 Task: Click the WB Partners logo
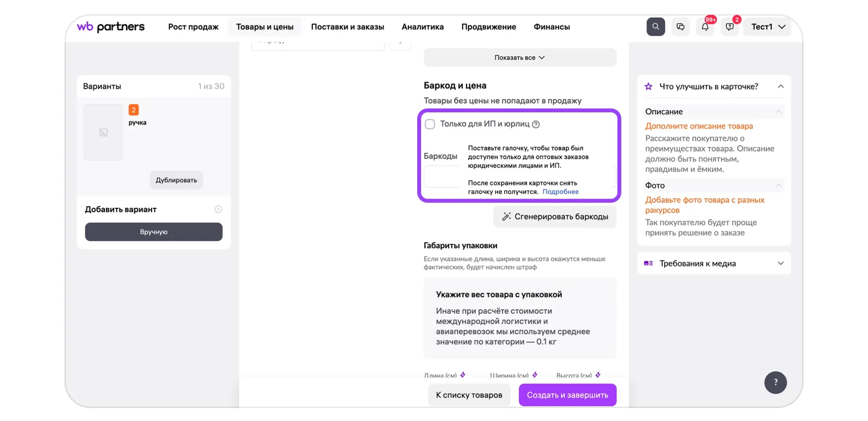click(111, 27)
